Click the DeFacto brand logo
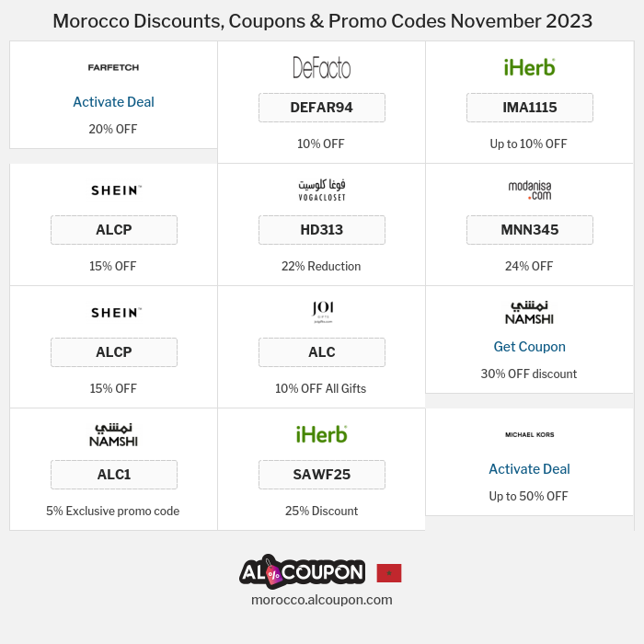Screen dimensions: 644x644 coord(321,67)
